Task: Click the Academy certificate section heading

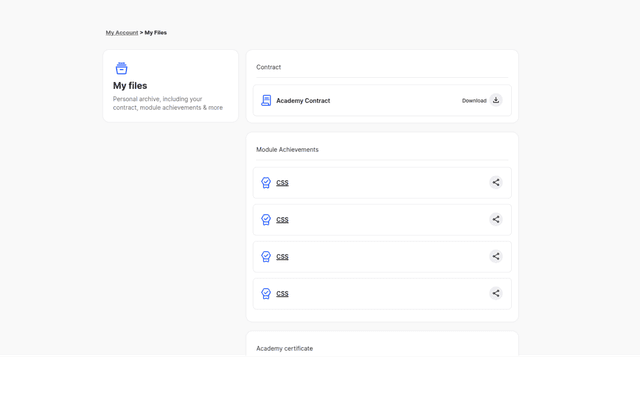Action: click(x=284, y=348)
